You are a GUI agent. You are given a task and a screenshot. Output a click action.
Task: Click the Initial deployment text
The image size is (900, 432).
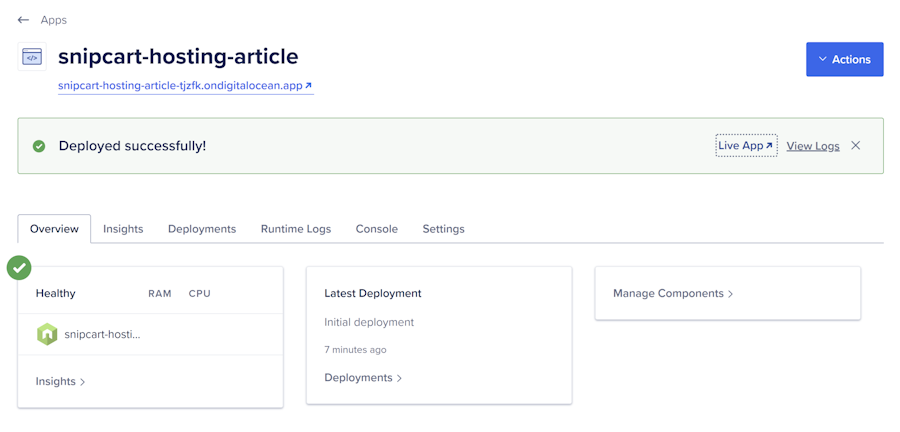(369, 322)
